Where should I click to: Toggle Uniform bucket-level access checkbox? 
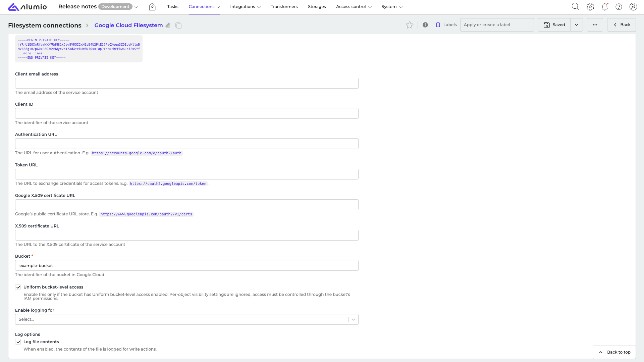pyautogui.click(x=18, y=287)
